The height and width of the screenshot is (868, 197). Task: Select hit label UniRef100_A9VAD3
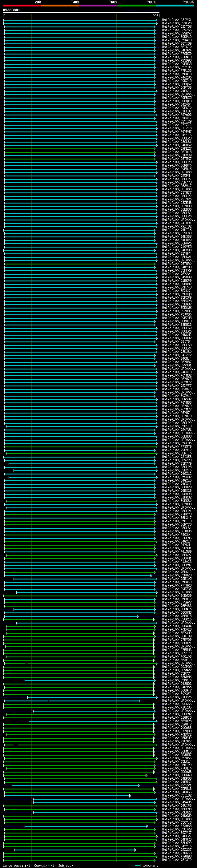[176, 115]
